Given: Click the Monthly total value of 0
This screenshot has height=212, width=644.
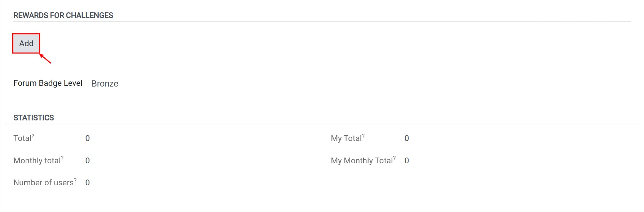Looking at the screenshot, I should click(x=87, y=161).
